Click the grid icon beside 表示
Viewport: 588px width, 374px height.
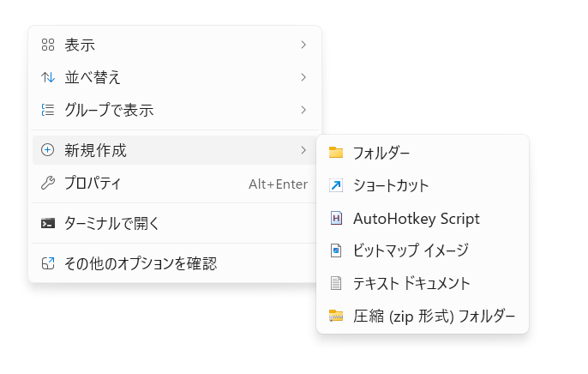tap(48, 45)
